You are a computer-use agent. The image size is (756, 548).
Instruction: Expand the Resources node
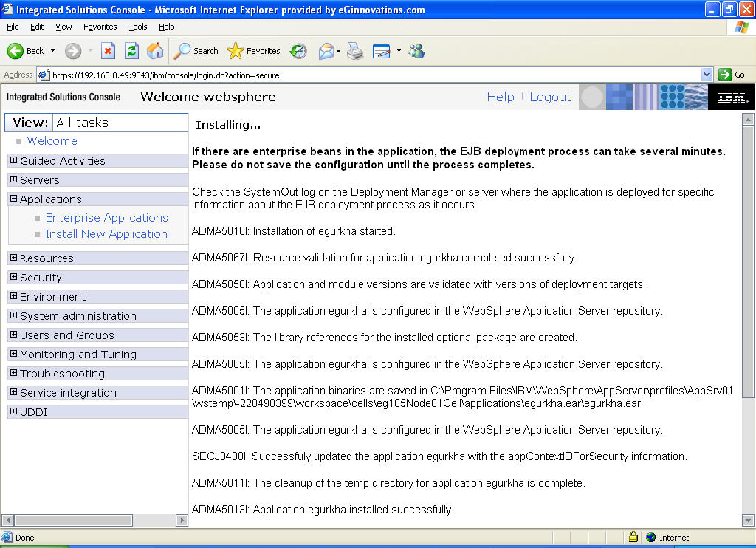point(13,258)
